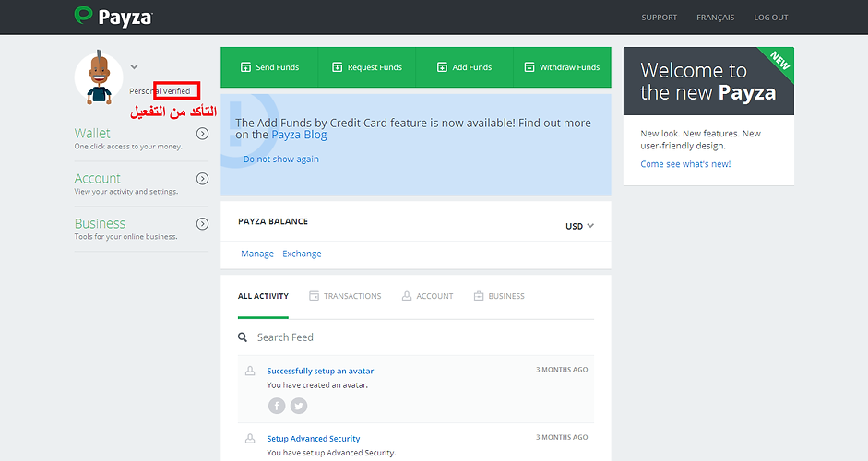Click the Payza Balance heading

tap(273, 221)
